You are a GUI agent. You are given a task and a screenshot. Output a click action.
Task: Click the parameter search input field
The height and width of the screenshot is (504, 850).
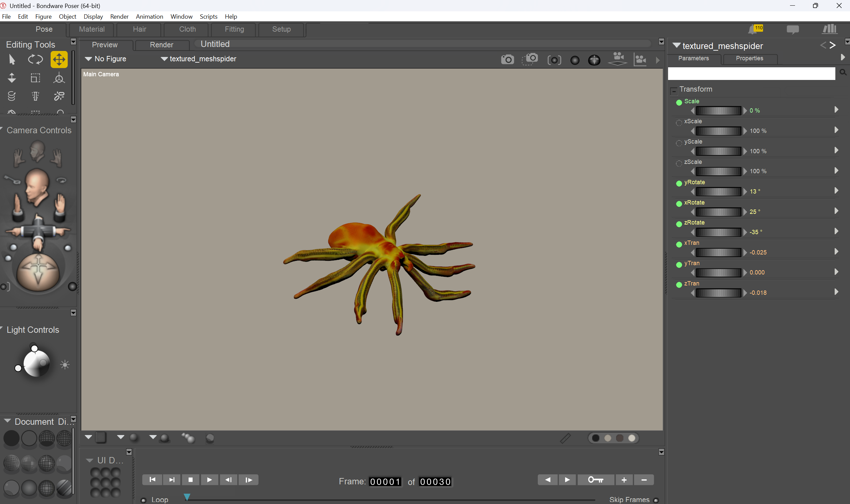pyautogui.click(x=751, y=73)
